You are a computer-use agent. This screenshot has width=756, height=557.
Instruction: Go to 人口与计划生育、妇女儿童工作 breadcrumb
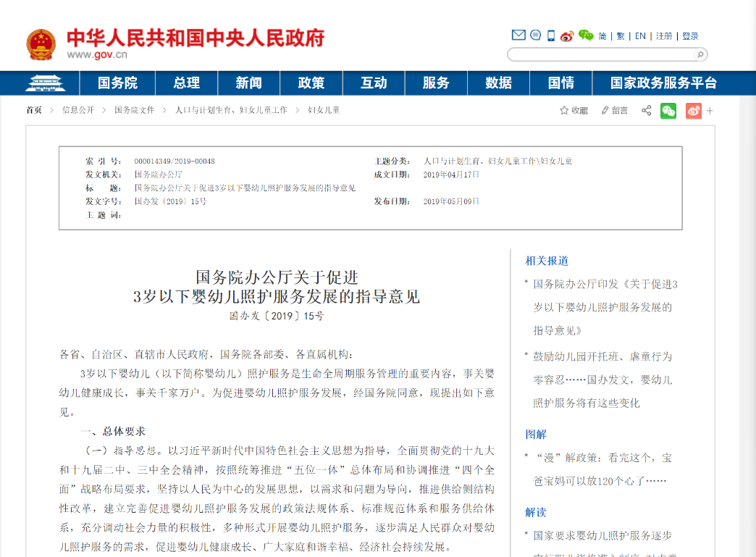point(231,110)
